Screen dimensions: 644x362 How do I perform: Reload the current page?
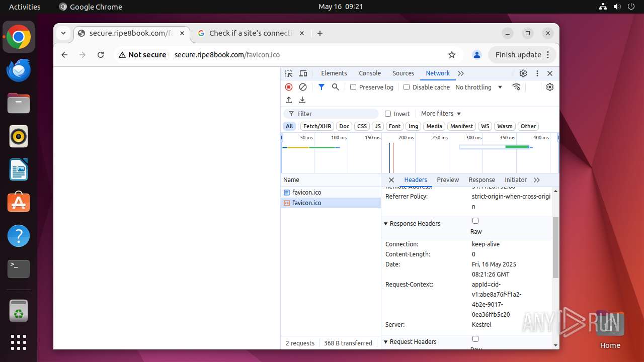click(x=101, y=55)
